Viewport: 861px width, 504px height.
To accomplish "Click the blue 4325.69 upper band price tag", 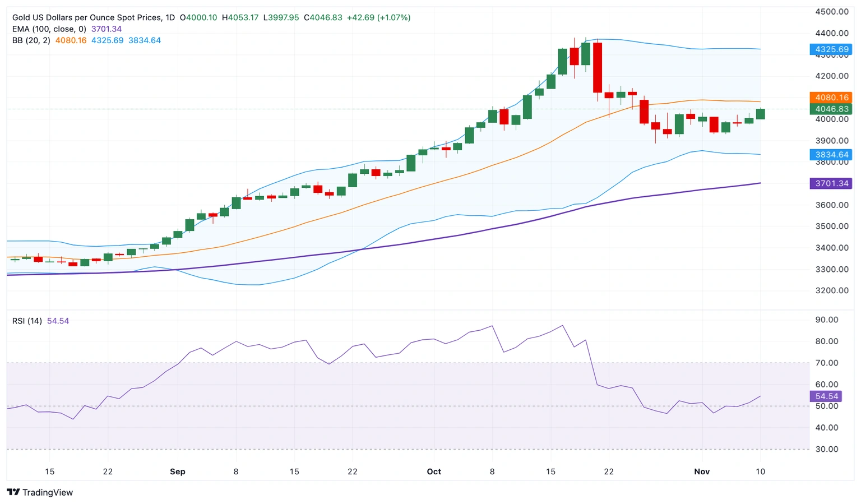I will [831, 49].
